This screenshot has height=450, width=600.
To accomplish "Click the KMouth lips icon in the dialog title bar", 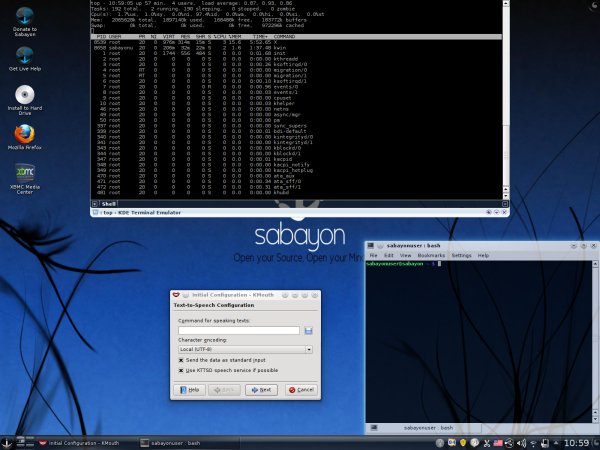I will (x=176, y=295).
